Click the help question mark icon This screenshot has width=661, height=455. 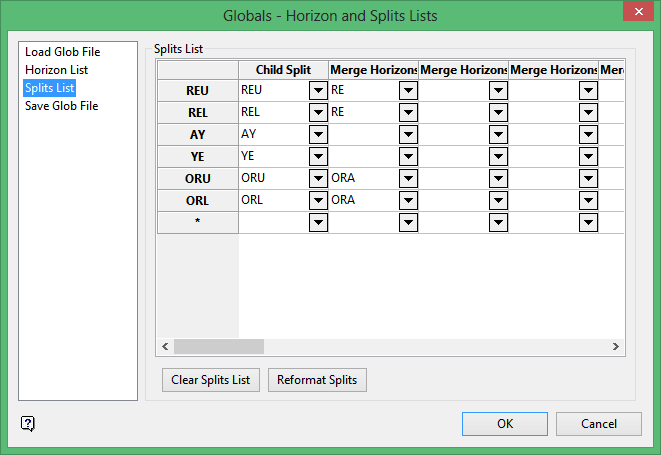pyautogui.click(x=28, y=423)
